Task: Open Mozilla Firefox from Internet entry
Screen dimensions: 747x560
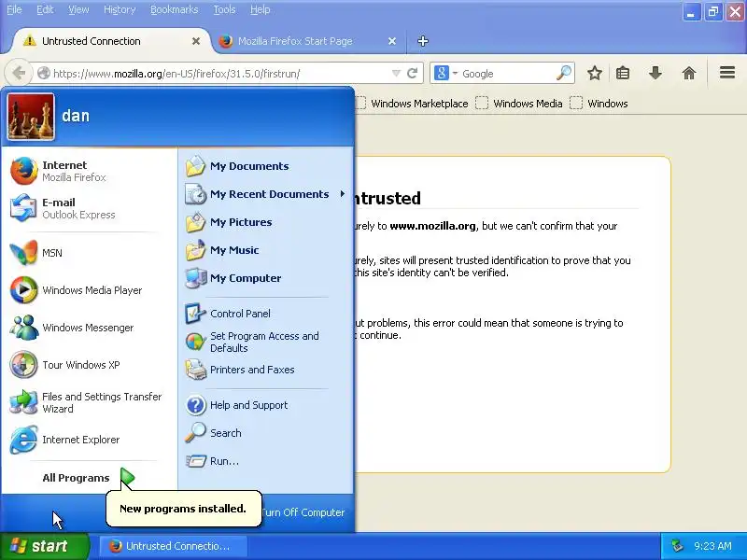Action: [90, 171]
